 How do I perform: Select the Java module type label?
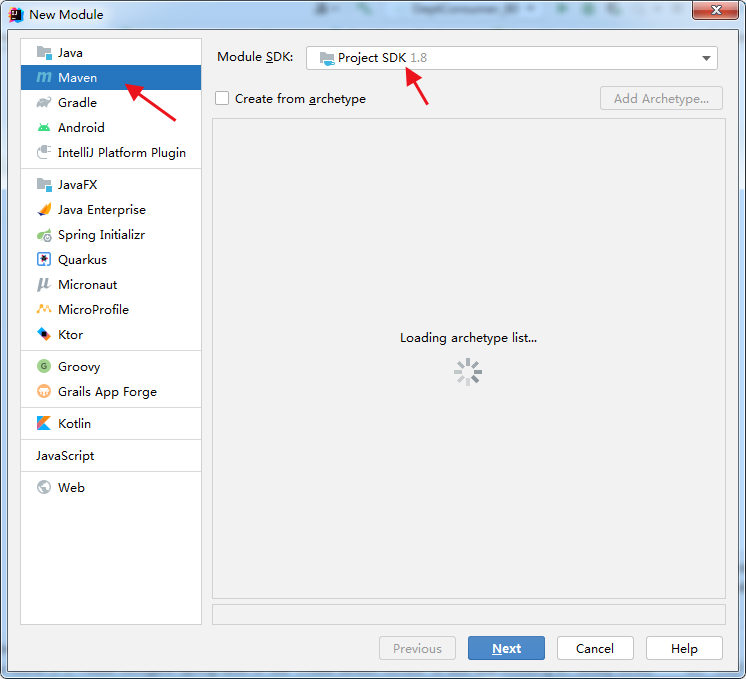[x=70, y=53]
